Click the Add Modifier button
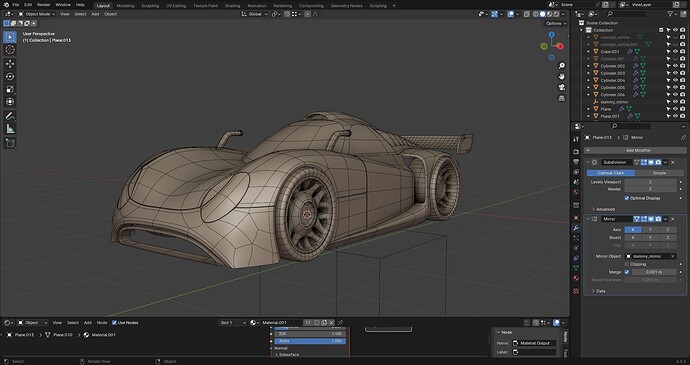The height and width of the screenshot is (365, 690). 635,151
